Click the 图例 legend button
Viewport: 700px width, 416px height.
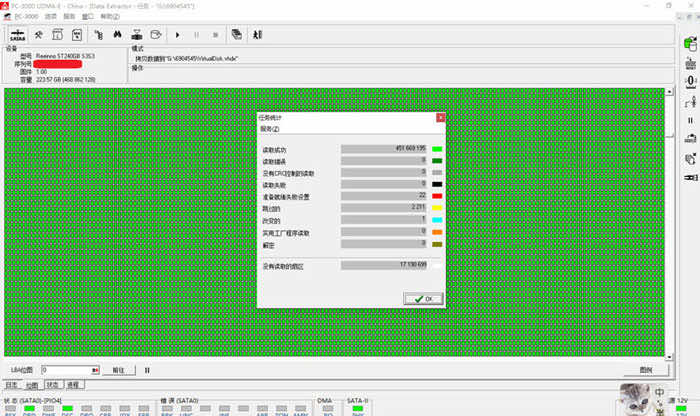point(645,370)
